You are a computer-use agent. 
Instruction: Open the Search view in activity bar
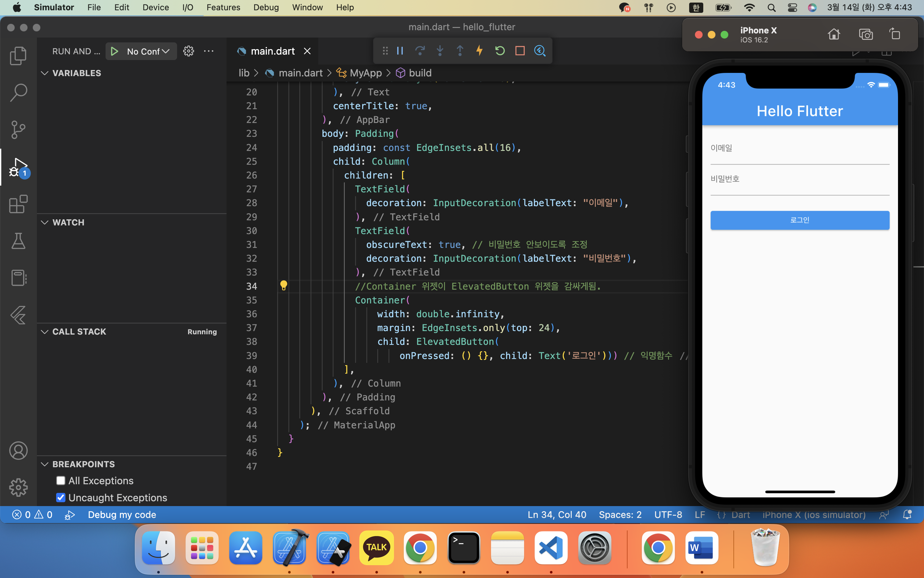(x=18, y=92)
